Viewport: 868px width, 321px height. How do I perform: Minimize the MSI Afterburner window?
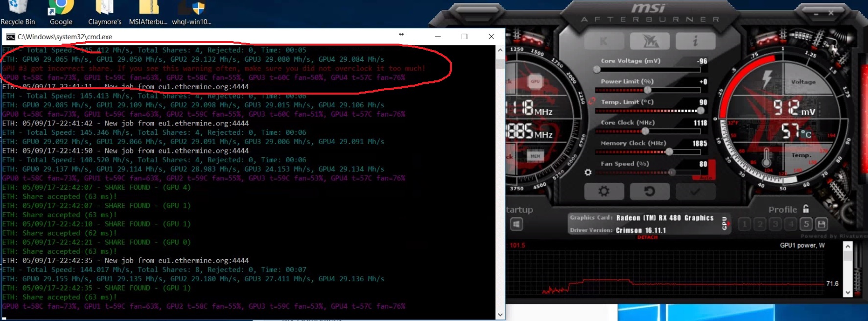(x=816, y=14)
